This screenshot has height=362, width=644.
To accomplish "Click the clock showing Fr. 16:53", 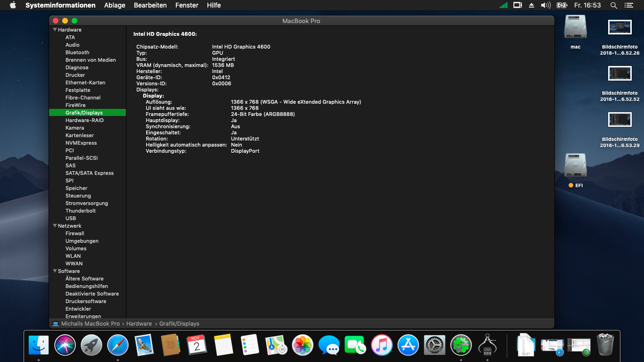I will 587,5.
